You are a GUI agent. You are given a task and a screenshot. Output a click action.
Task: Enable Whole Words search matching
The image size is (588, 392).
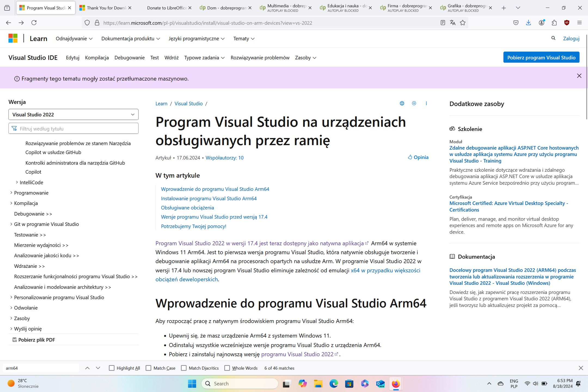click(227, 368)
